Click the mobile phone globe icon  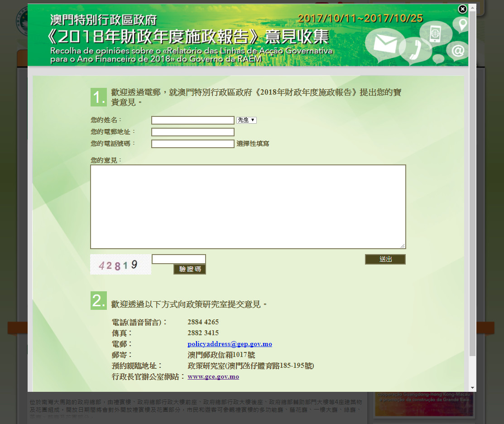click(435, 34)
